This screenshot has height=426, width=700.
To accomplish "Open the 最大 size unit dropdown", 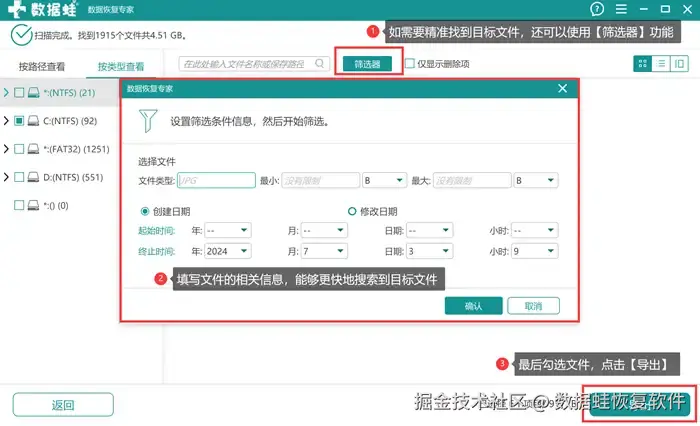I will pos(536,180).
